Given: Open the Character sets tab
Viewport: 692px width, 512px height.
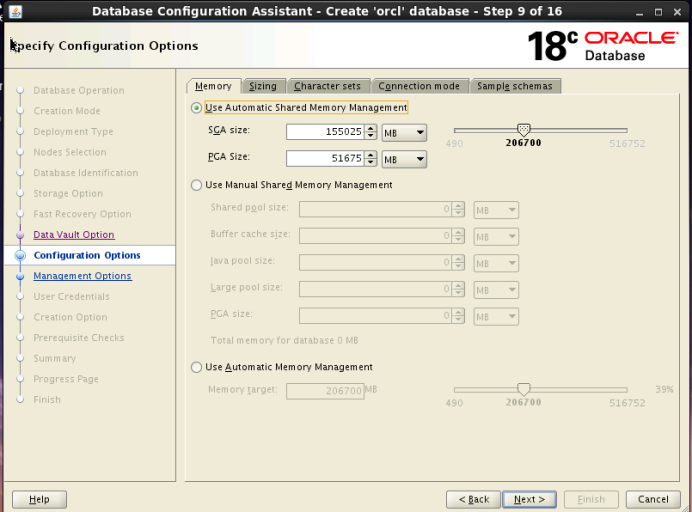Looking at the screenshot, I should pyautogui.click(x=327, y=86).
